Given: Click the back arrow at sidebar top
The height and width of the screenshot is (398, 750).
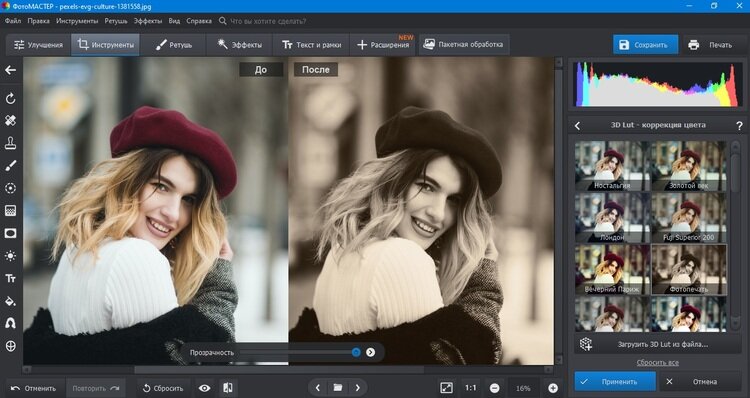Looking at the screenshot, I should click(x=10, y=70).
